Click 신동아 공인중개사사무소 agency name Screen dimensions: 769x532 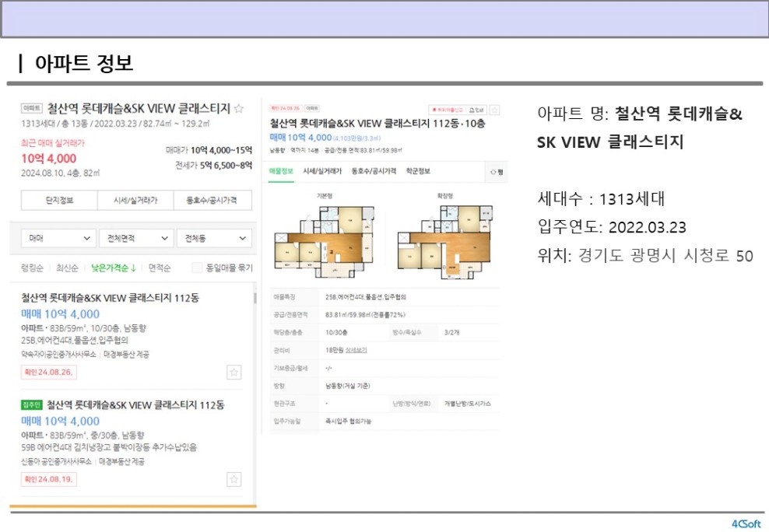[x=56, y=461]
